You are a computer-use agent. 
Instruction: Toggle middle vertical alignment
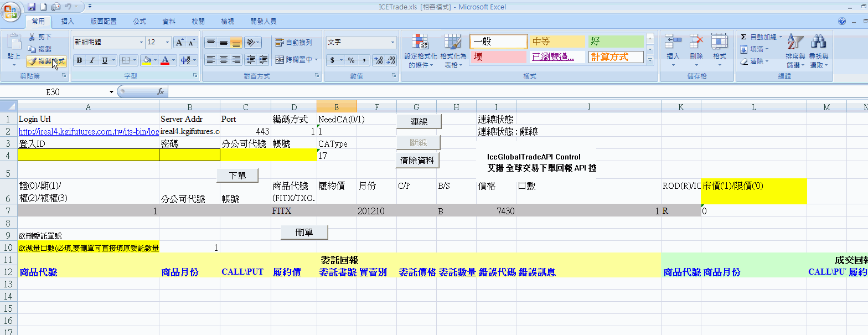coord(223,42)
